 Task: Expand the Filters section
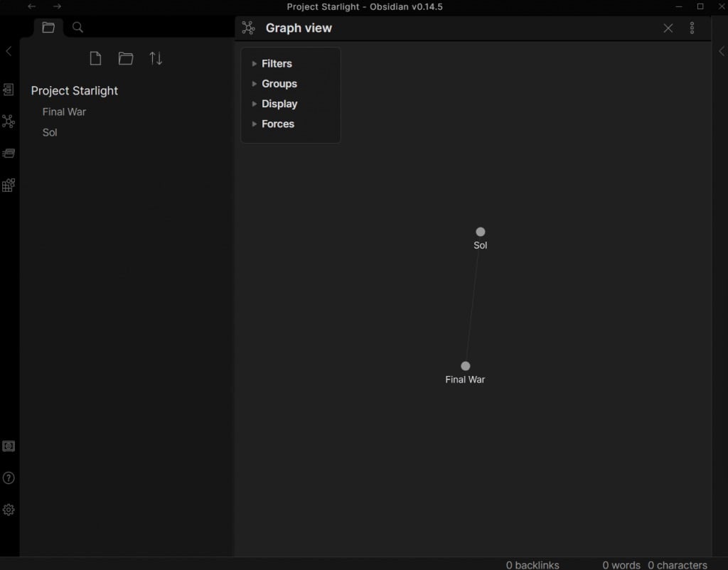(277, 64)
